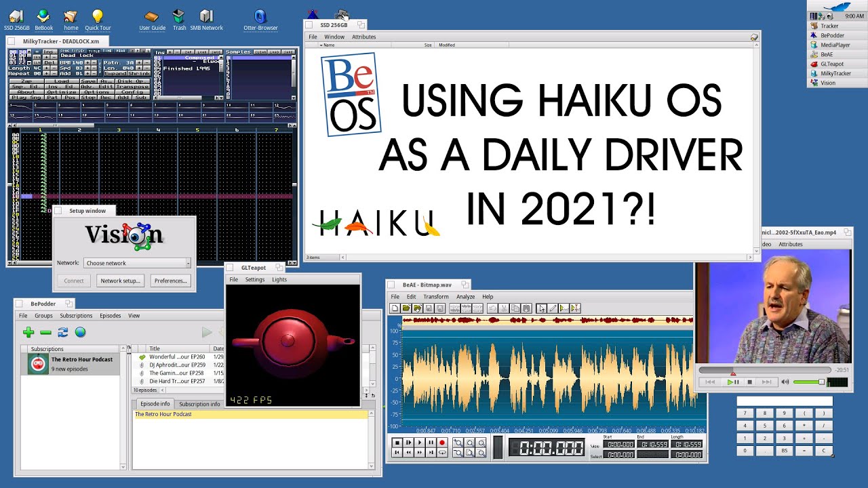Click the 9:00 AM clock in Deskbar
Viewport: 868px width, 488px height.
coord(854,16)
